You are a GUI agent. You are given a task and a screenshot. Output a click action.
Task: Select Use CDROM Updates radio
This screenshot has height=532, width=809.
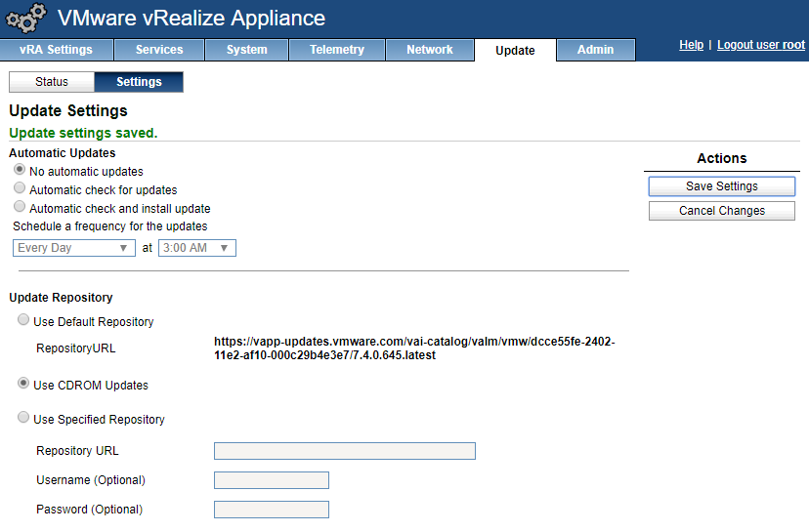click(x=23, y=384)
